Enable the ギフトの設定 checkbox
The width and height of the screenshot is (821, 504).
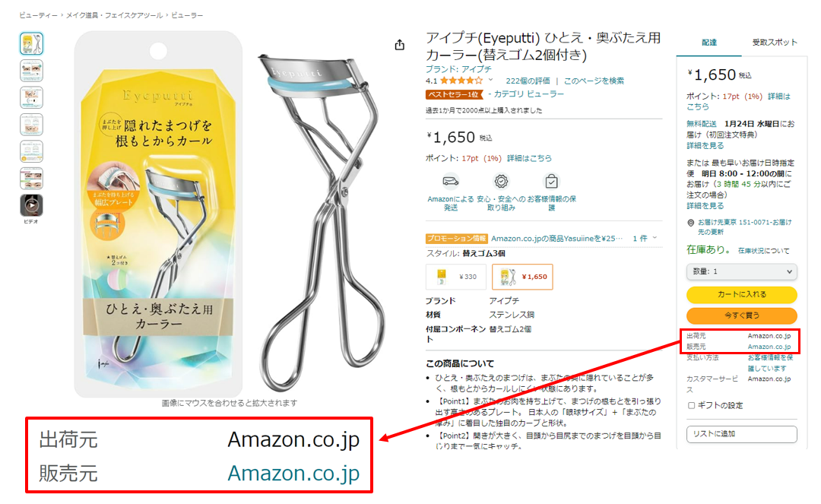(x=691, y=406)
